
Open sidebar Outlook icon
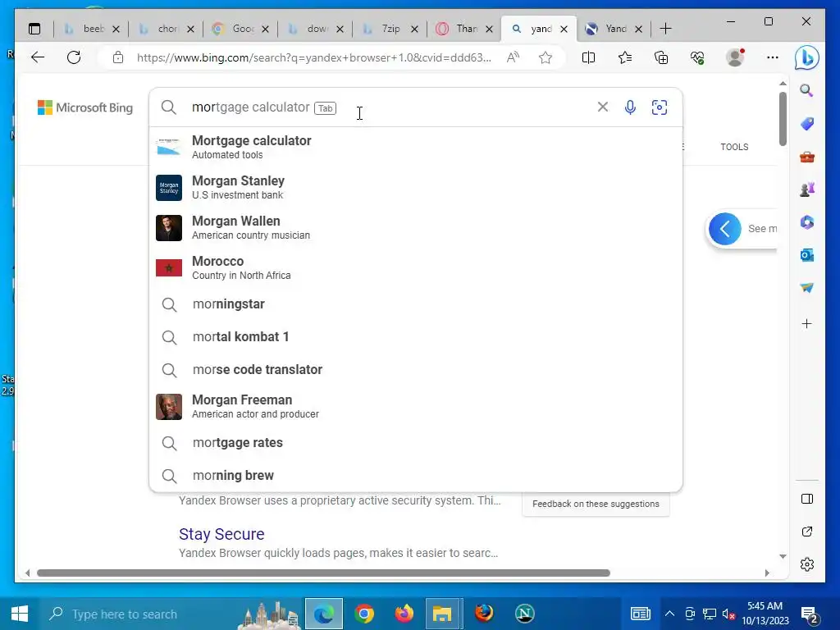(x=807, y=255)
